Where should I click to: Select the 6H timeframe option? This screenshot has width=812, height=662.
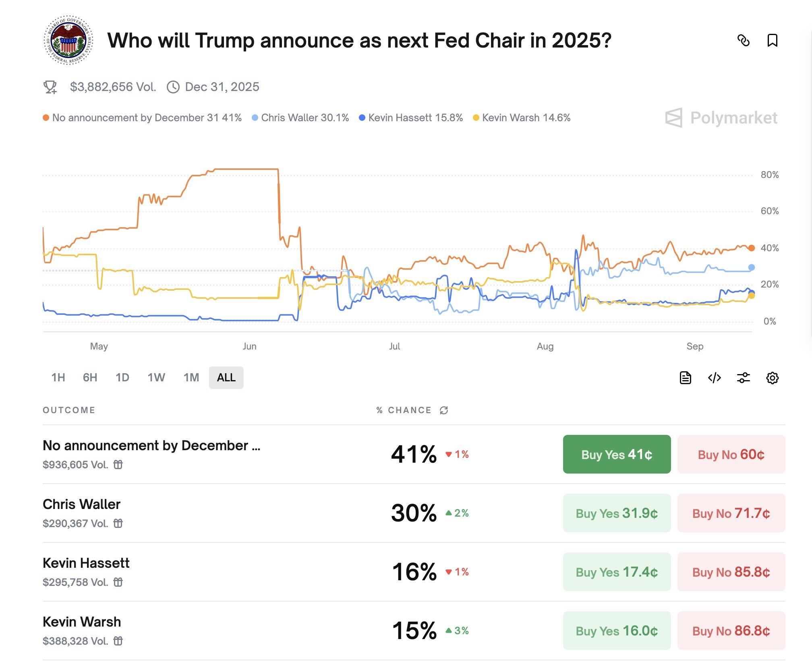(x=90, y=378)
